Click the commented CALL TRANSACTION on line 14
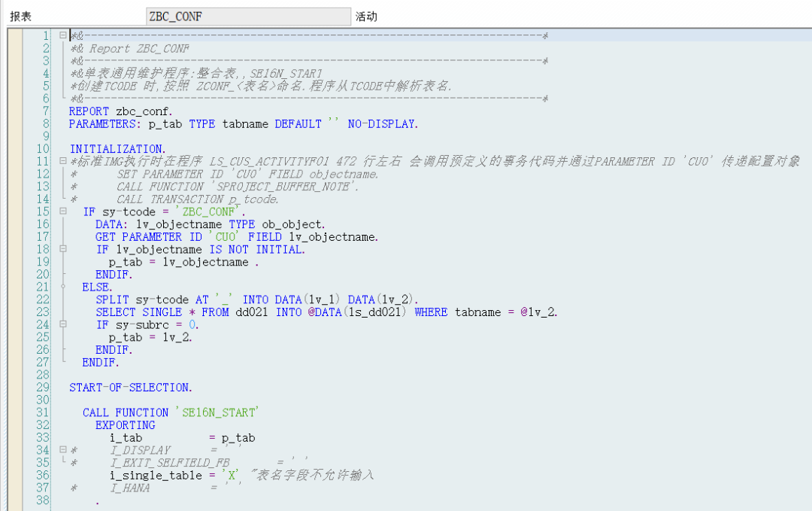The image size is (812, 511). tap(198, 199)
